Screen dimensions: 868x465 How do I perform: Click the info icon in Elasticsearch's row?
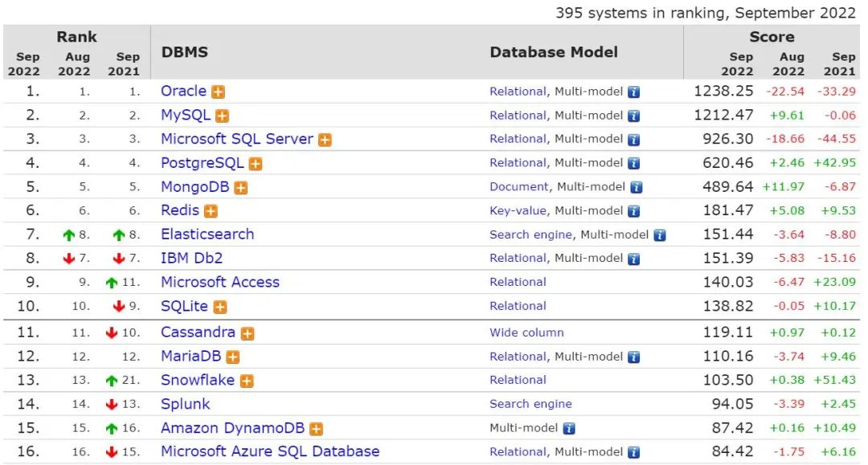click(x=659, y=235)
